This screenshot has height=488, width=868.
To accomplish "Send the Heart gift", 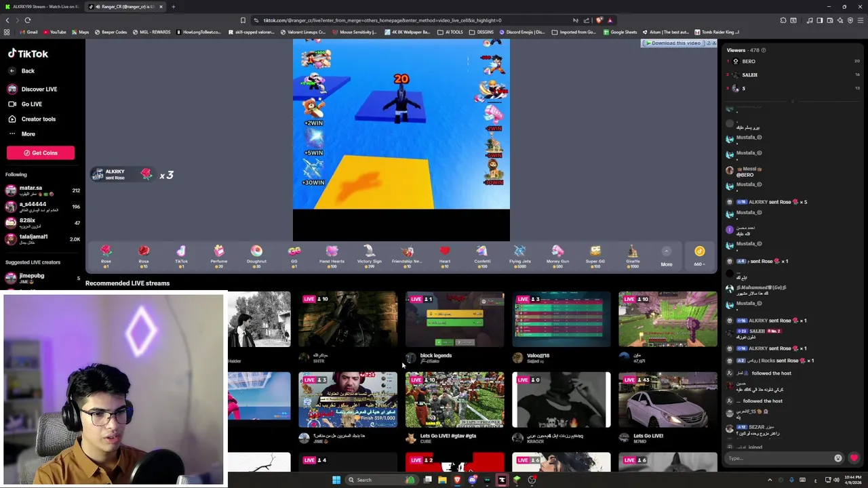I will 445,256.
